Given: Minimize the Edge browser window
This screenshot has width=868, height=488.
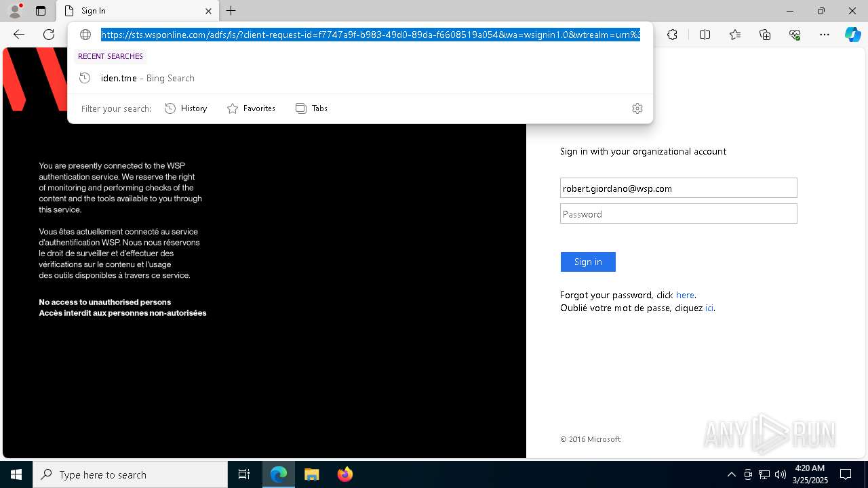Looking at the screenshot, I should pos(790,11).
